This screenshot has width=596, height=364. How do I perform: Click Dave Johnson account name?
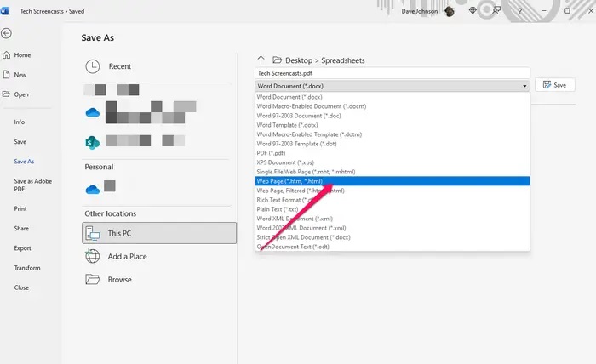tap(419, 11)
